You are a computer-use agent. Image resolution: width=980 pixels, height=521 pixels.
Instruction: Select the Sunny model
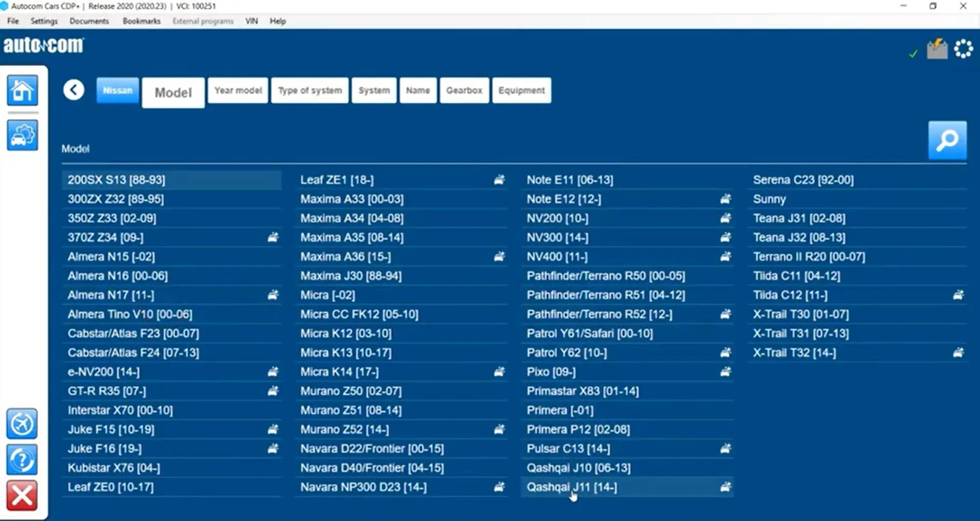click(x=857, y=199)
